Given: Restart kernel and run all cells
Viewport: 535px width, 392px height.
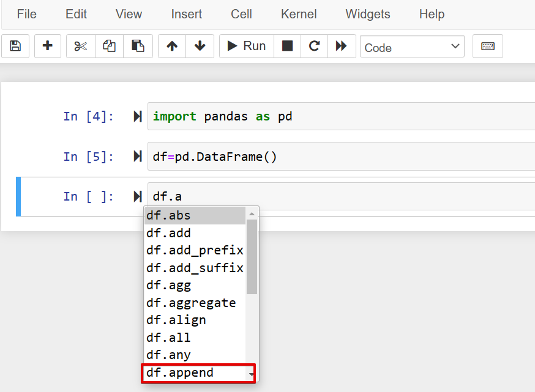Looking at the screenshot, I should [x=342, y=46].
